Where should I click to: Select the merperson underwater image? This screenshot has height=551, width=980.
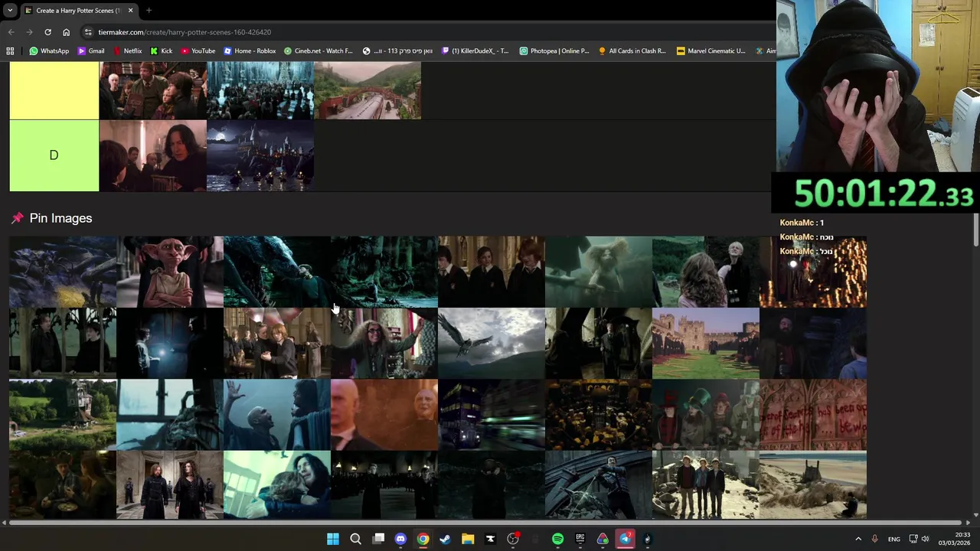(x=599, y=272)
